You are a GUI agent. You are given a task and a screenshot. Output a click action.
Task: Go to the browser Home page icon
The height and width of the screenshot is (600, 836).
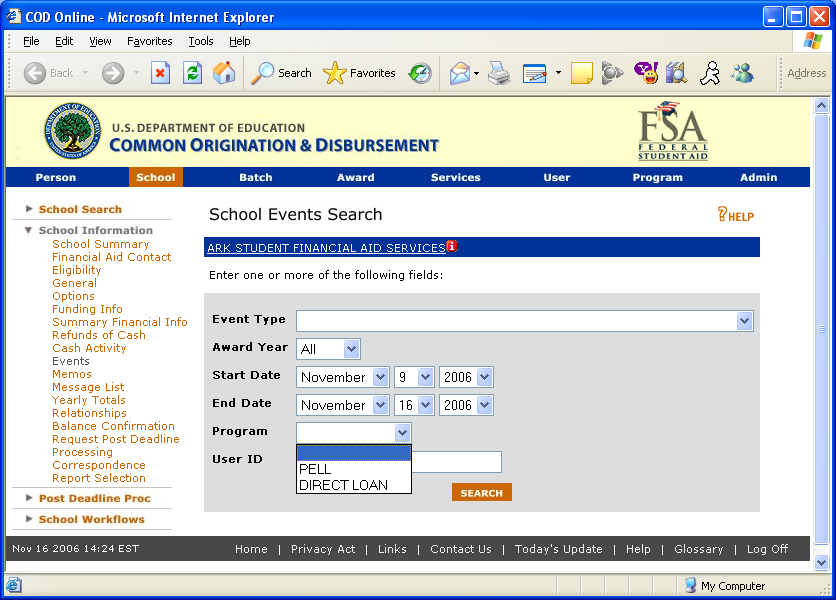[224, 73]
